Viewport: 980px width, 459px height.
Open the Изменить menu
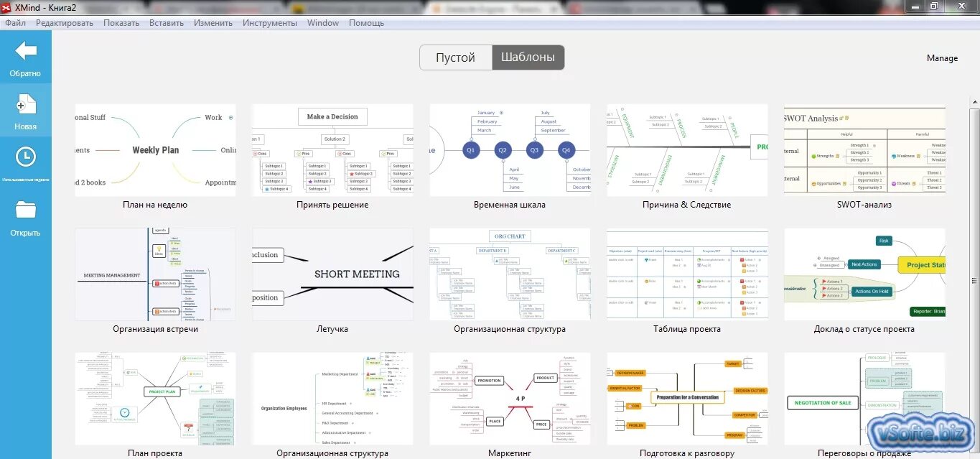click(x=213, y=23)
